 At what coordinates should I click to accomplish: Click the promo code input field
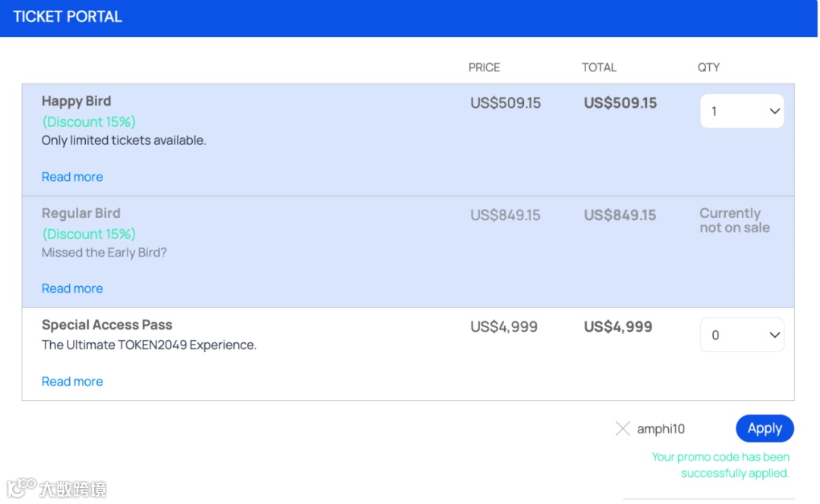tap(668, 429)
